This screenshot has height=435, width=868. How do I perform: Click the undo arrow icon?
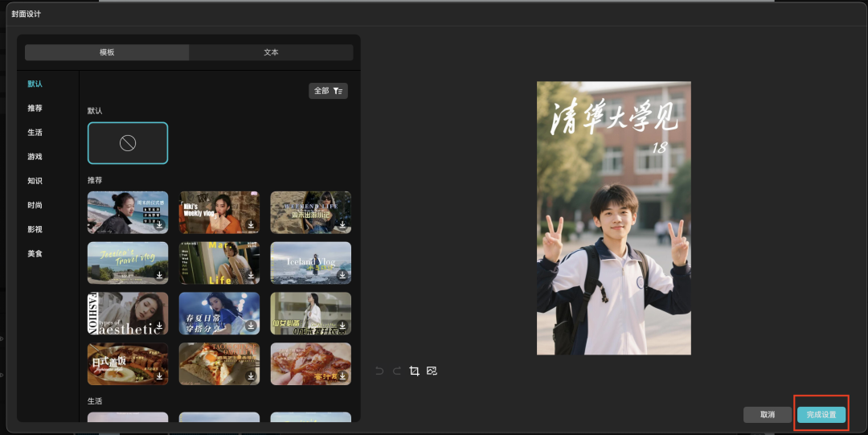(379, 371)
